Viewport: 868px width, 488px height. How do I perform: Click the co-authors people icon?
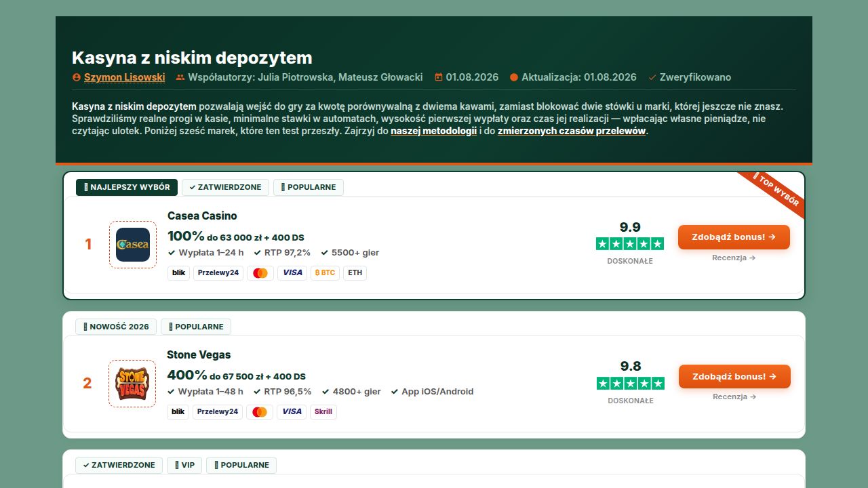click(180, 77)
